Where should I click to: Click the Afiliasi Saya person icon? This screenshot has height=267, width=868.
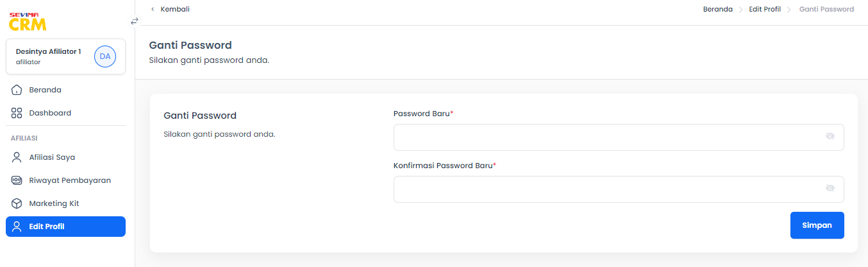pos(17,157)
